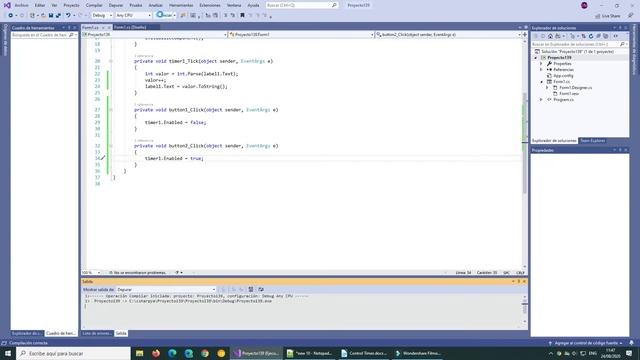Expand the Program.cs node
The width and height of the screenshot is (640, 360).
pos(542,100)
